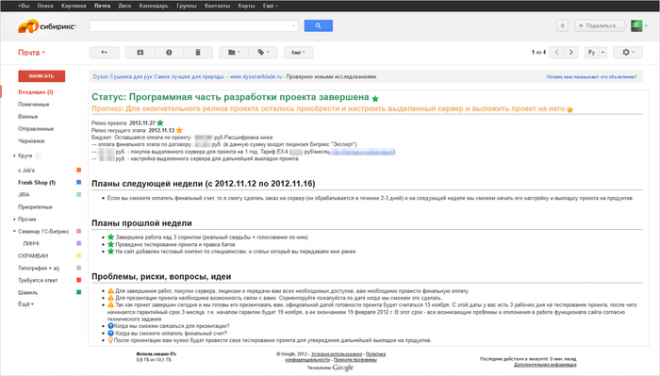Screen dimensions: 660x376
Task: Open the Ещё toolbar dropdown
Action: click(x=298, y=52)
